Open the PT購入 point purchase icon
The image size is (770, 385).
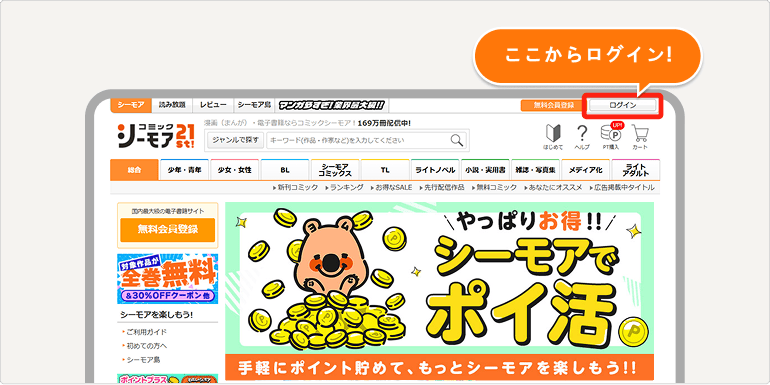pos(611,136)
